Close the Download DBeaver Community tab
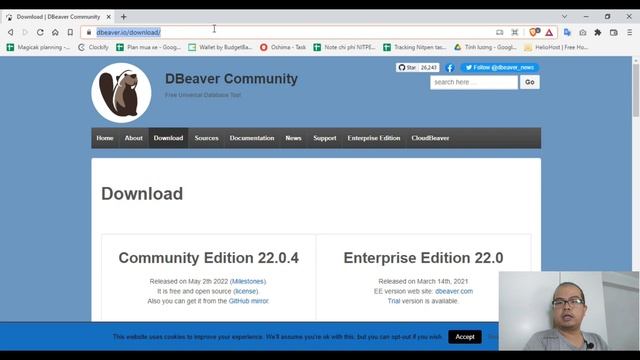 [109, 17]
